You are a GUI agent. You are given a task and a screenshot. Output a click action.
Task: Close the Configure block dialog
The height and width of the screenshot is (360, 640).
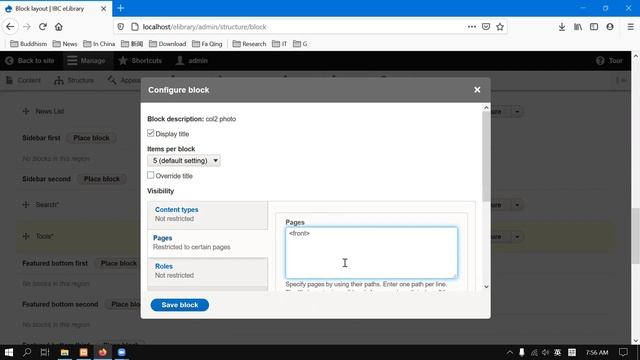click(477, 90)
